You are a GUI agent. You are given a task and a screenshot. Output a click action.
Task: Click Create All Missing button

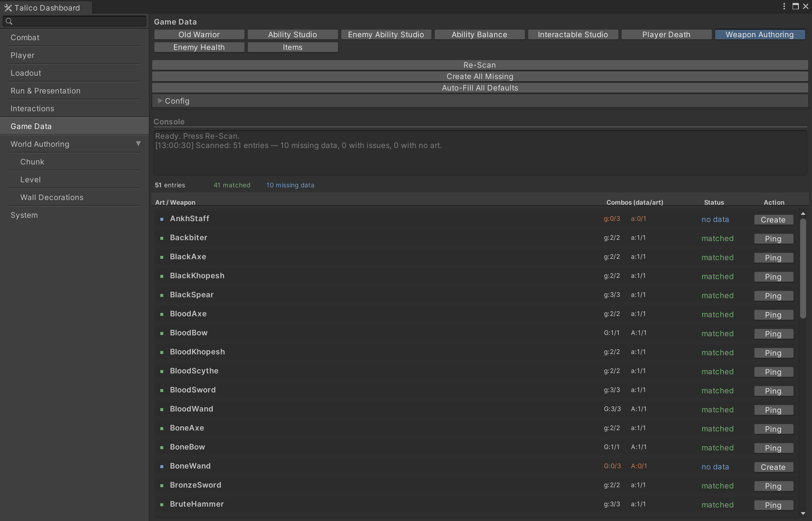(x=480, y=76)
